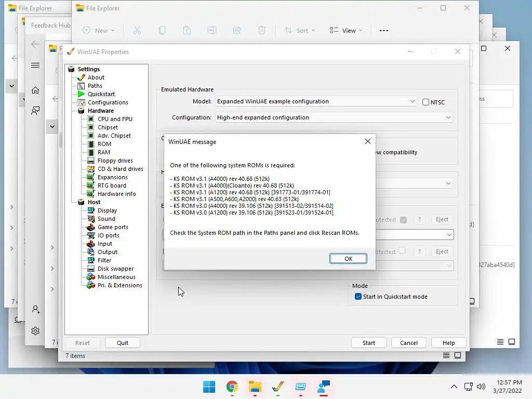Click first drive's question mark button
Viewport: 532px width, 399px height.
pos(419,220)
